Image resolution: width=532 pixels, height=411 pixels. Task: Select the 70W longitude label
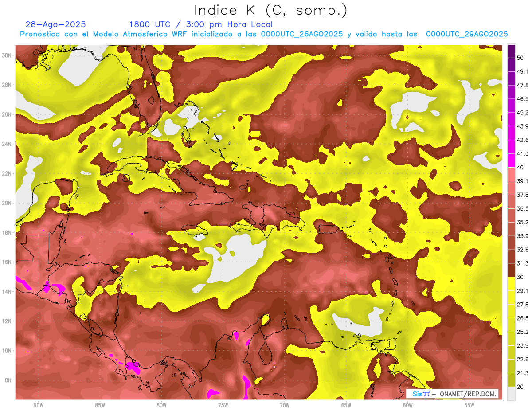click(285, 406)
